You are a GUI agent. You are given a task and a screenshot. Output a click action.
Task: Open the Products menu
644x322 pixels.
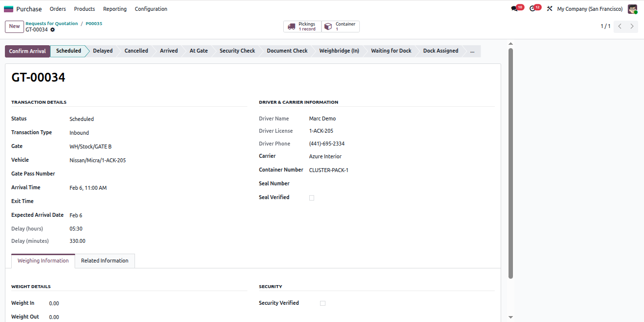(84, 9)
